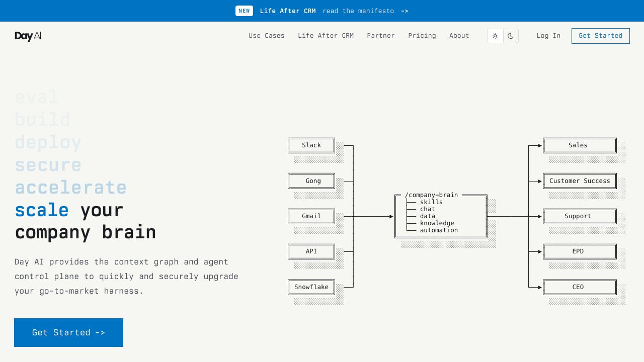
Task: Visit the About page
Action: click(x=459, y=36)
